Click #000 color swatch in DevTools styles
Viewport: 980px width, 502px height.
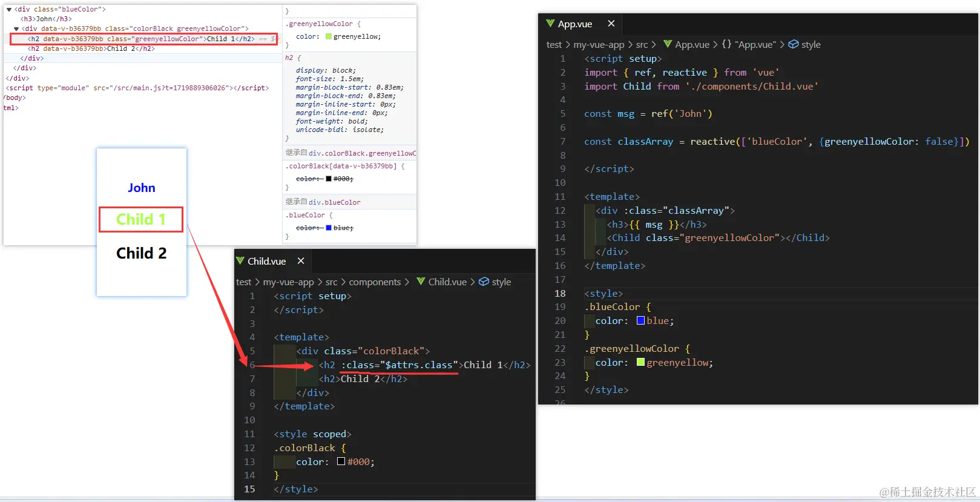point(329,179)
